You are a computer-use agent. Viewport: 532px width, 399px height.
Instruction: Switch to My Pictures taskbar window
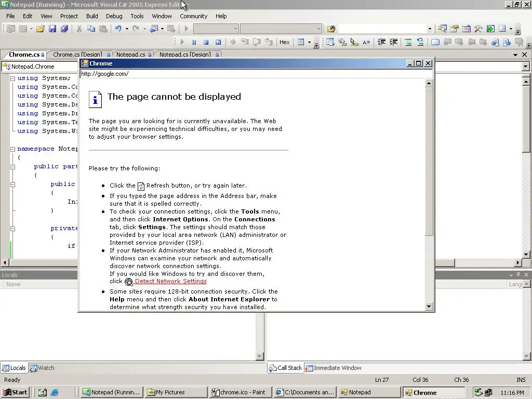(x=176, y=392)
